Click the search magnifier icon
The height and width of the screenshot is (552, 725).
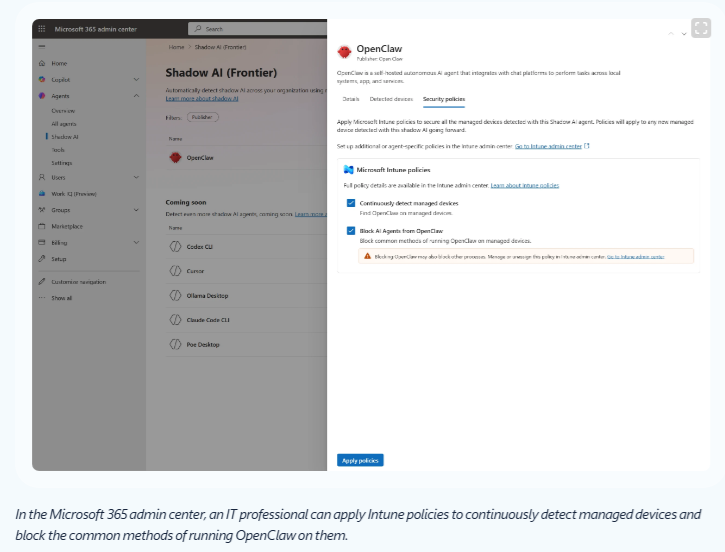point(198,29)
